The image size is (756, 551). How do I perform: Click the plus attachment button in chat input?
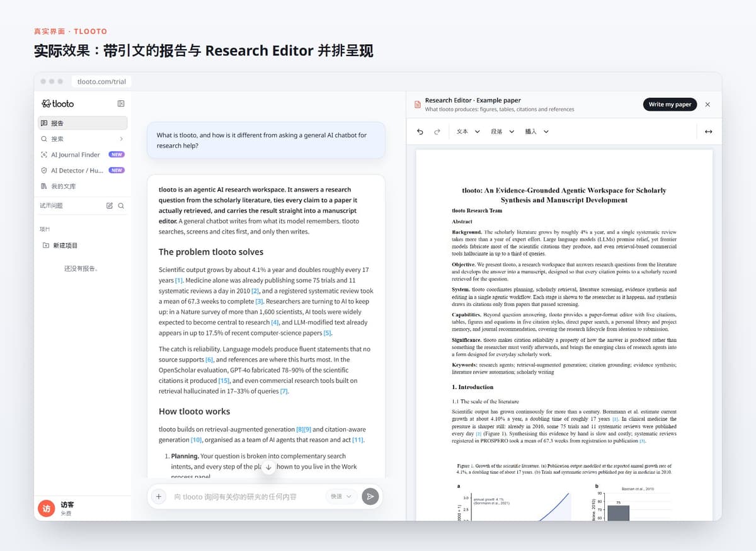point(159,496)
